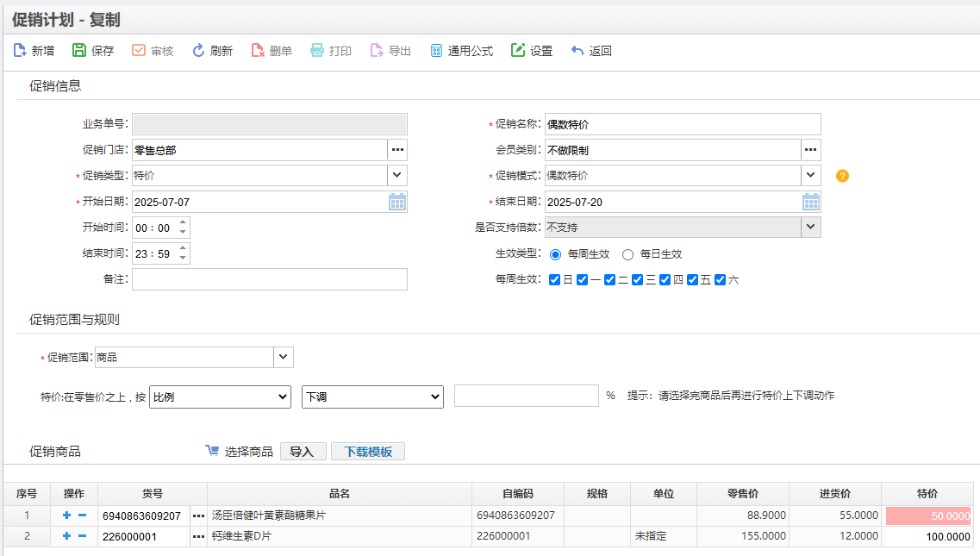Uncheck the 日 (Sunday) checkbox
Image resolution: width=980 pixels, height=556 pixels.
click(x=554, y=279)
